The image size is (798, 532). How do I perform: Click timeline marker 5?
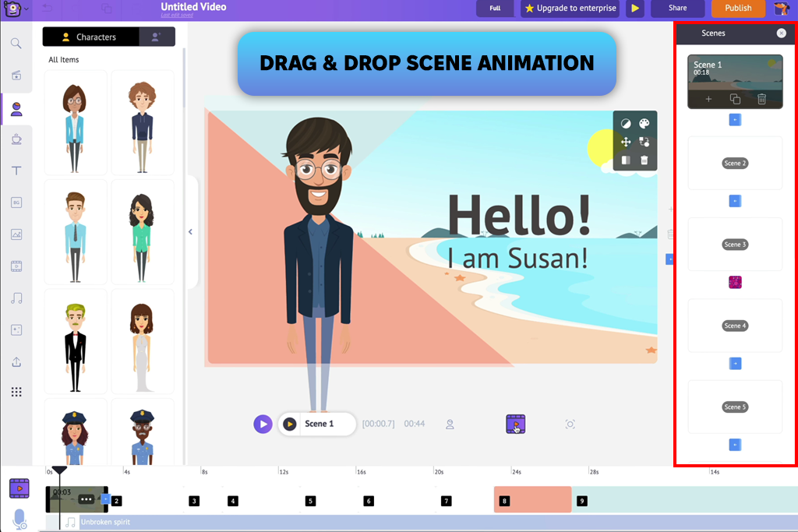[x=310, y=501]
